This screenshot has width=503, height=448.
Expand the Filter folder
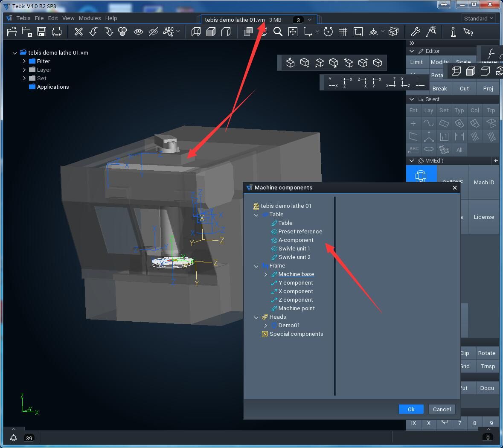pyautogui.click(x=24, y=61)
